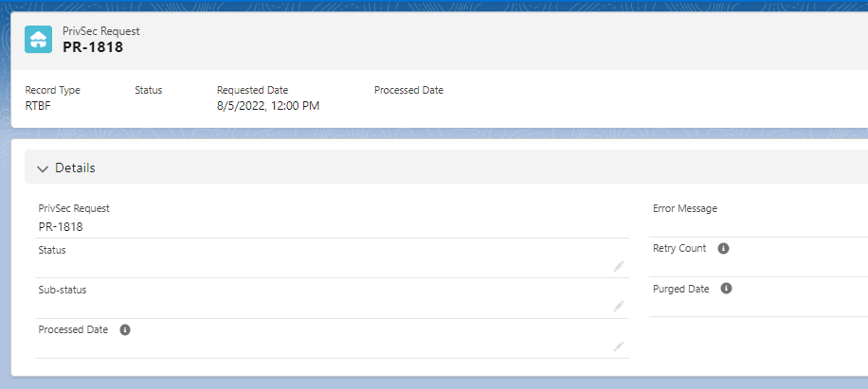Click the Retry Count field label
The height and width of the screenshot is (389, 868).
679,249
